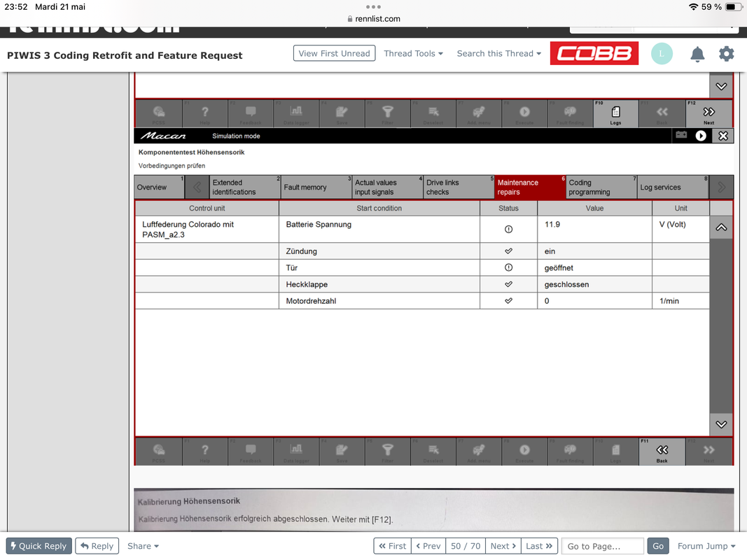Click the PCSS icon above the Macan bar
Viewport: 747px width, 560px height.
159,113
